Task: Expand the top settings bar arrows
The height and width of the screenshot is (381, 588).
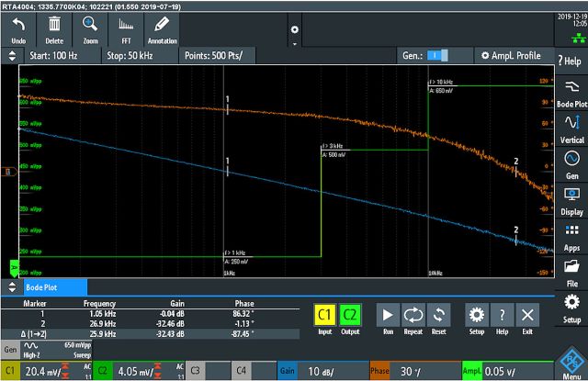Action: pyautogui.click(x=12, y=55)
